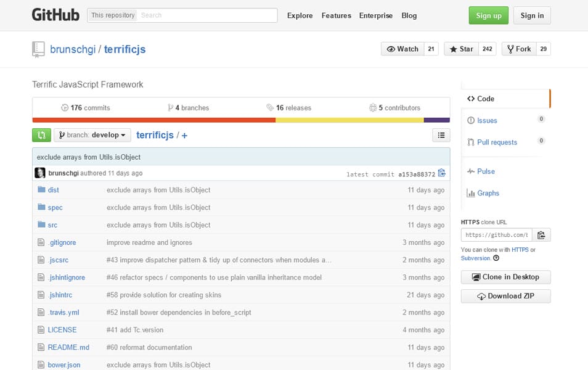Click the file icon beside .jscsrc

[41, 260]
